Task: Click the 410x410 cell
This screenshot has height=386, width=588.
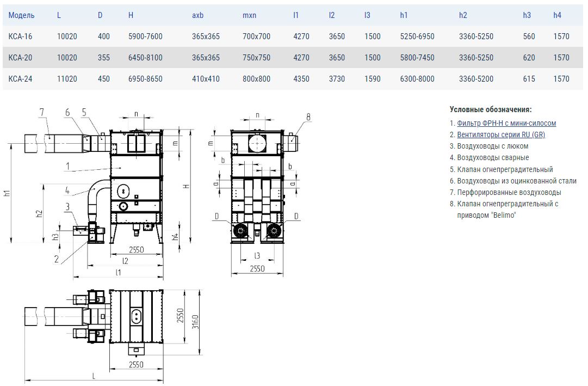Action: [206, 79]
